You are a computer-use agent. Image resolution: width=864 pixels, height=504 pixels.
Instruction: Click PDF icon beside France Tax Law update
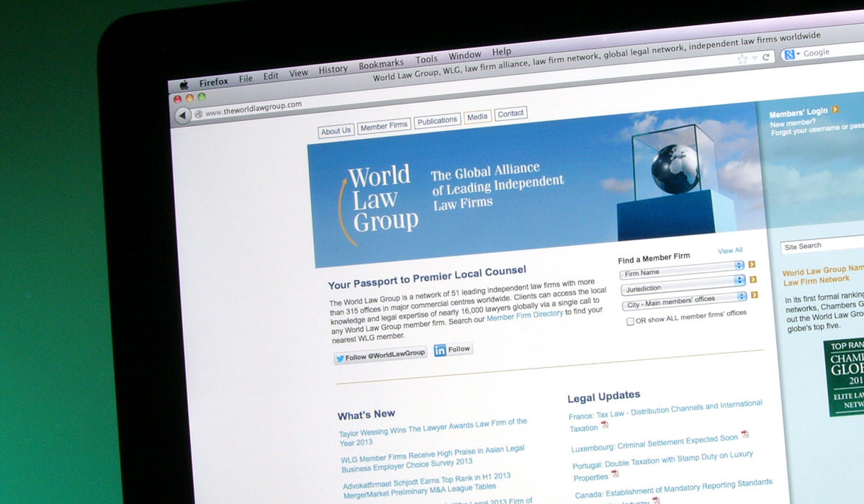pyautogui.click(x=605, y=426)
